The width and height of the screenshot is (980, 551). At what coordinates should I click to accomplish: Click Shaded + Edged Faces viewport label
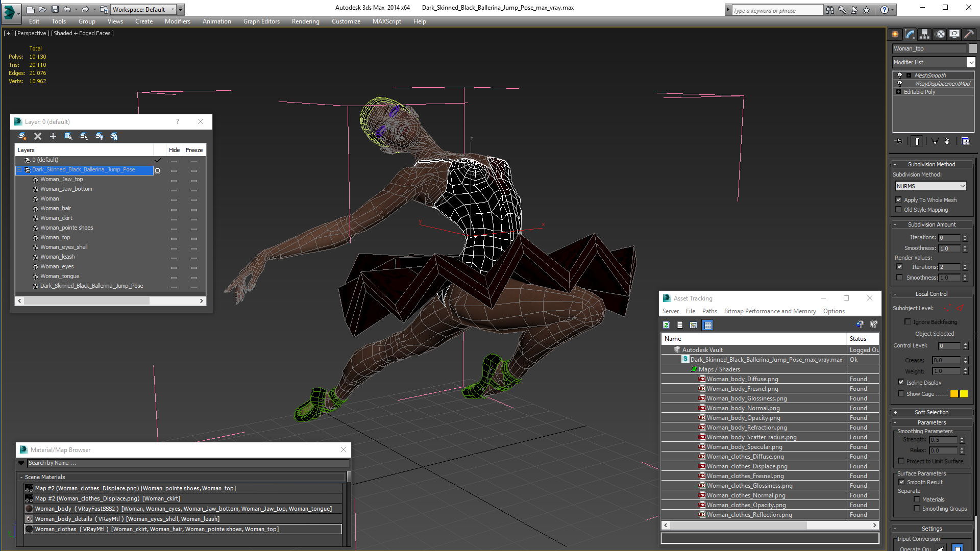point(82,33)
